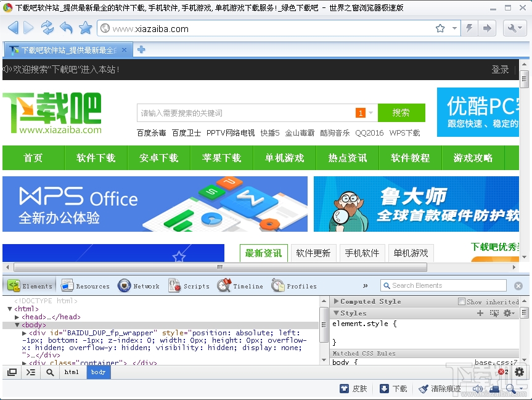This screenshot has height=400, width=532.
Task: Click the go arrow next to address bar
Action: 487,28
